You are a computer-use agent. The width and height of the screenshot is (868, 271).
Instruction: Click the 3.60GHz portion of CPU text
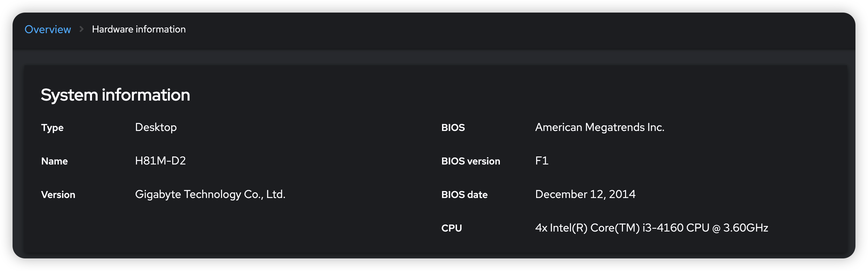click(746, 228)
